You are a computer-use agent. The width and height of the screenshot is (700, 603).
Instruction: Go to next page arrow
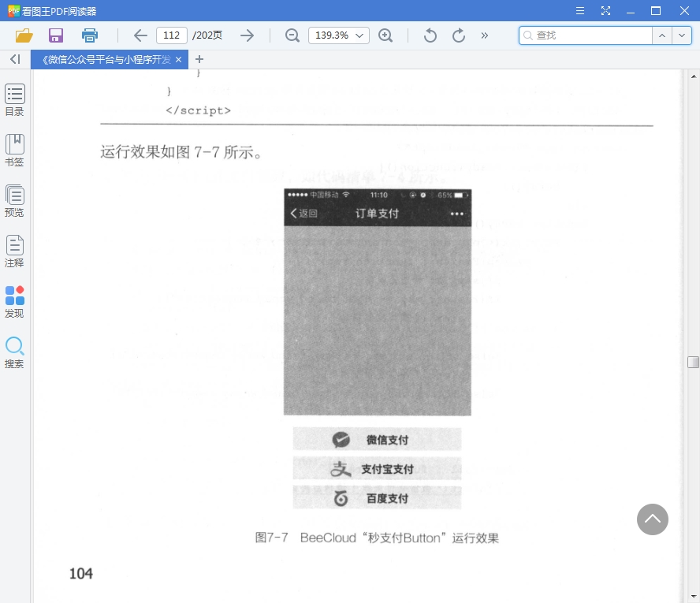point(247,35)
